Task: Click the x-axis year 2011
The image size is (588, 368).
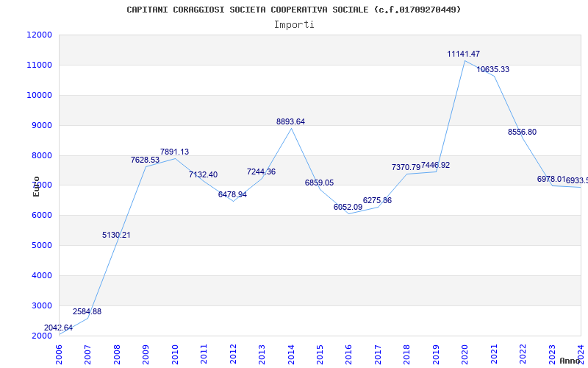Action: pos(204,354)
